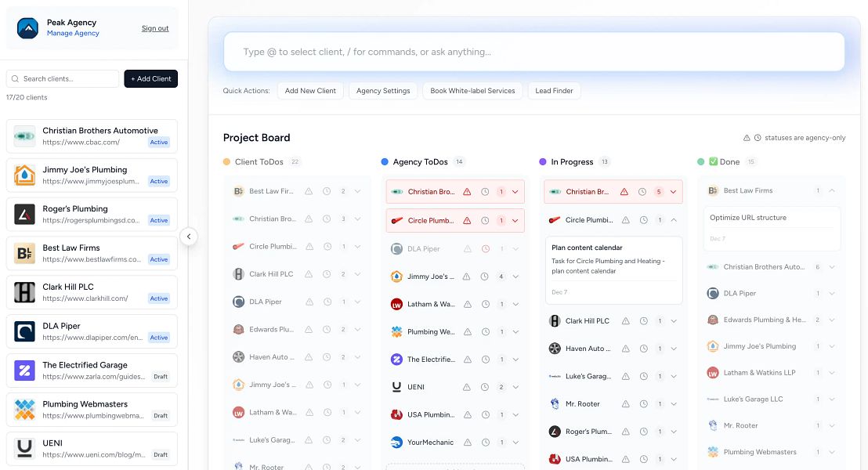Expand Christian Bro Agency ToDos card
Screen dimensions: 868x470
click(x=515, y=192)
